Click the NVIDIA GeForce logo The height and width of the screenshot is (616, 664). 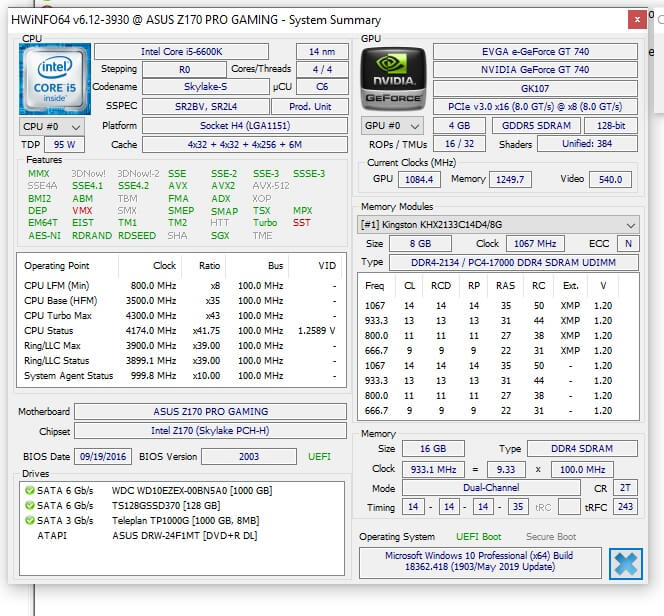pyautogui.click(x=393, y=78)
